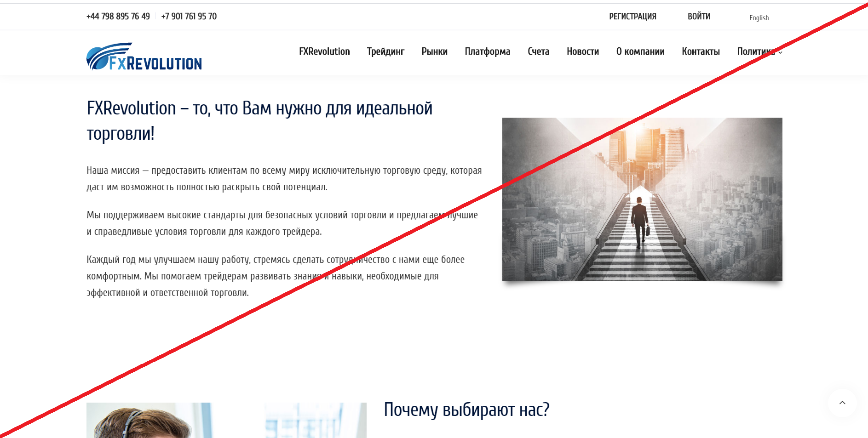Open the О компании menu item
This screenshot has width=868, height=438.
(x=640, y=51)
